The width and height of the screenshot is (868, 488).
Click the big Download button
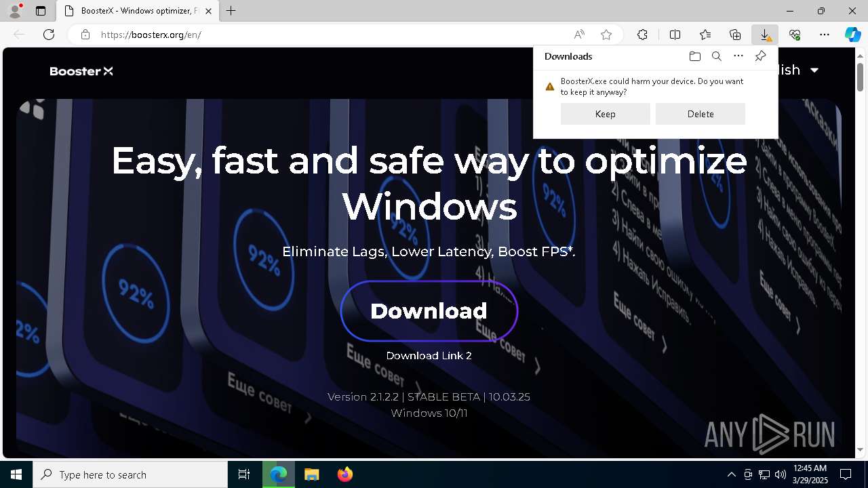pyautogui.click(x=429, y=311)
